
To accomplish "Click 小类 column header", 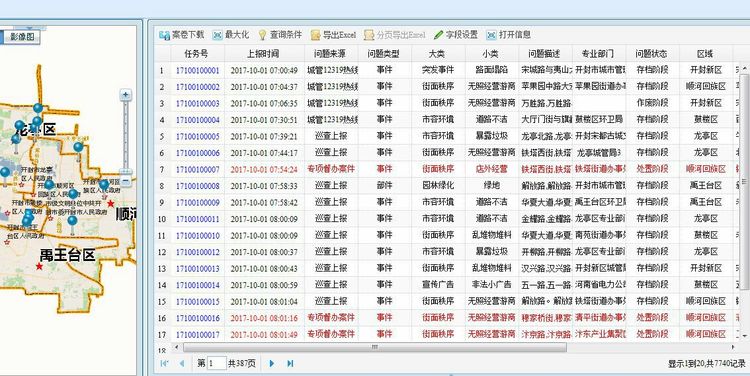I will (x=491, y=53).
